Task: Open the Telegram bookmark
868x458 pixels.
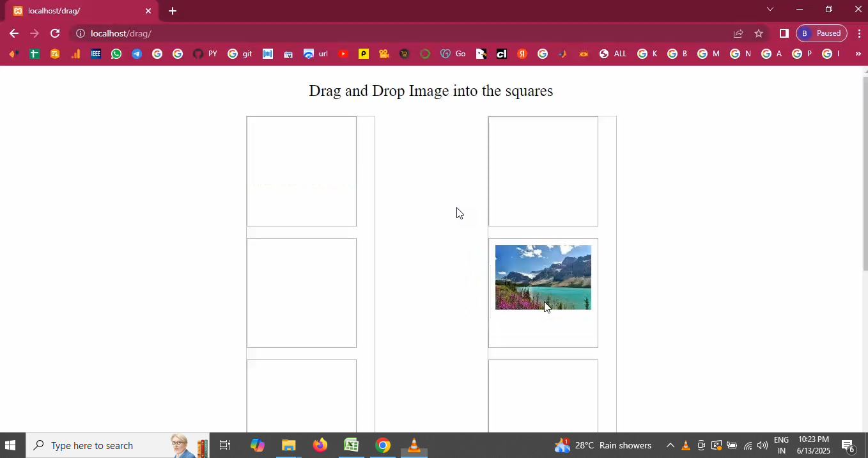Action: pos(136,54)
